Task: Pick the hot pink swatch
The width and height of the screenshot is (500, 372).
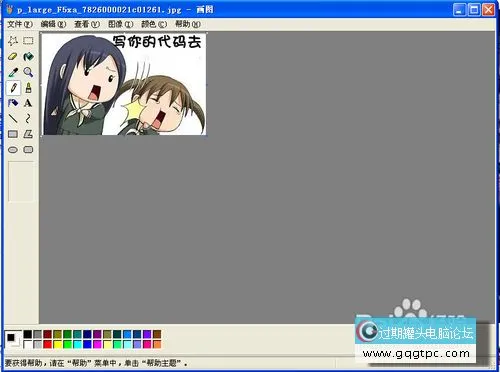Action: click(147, 344)
